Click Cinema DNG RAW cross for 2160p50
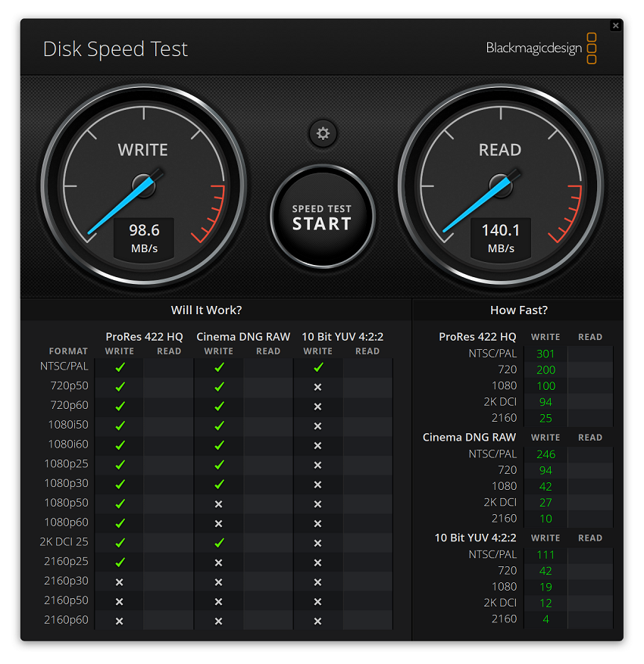 (219, 601)
